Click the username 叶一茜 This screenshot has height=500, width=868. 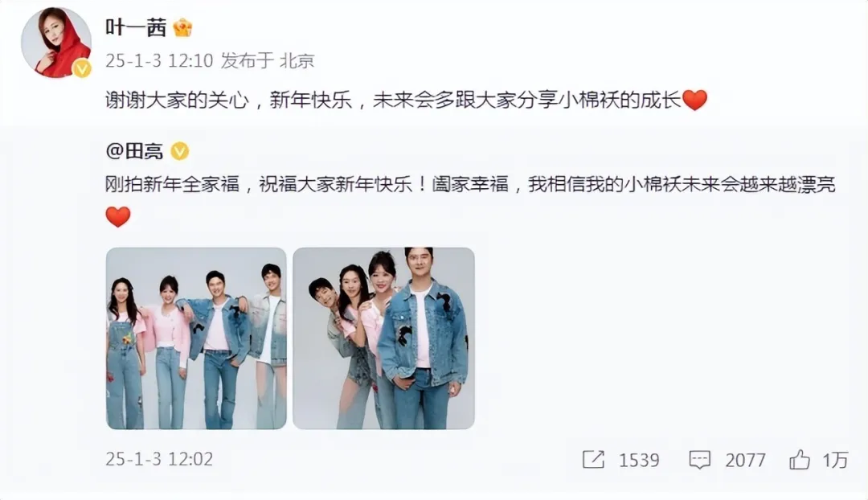(x=136, y=27)
